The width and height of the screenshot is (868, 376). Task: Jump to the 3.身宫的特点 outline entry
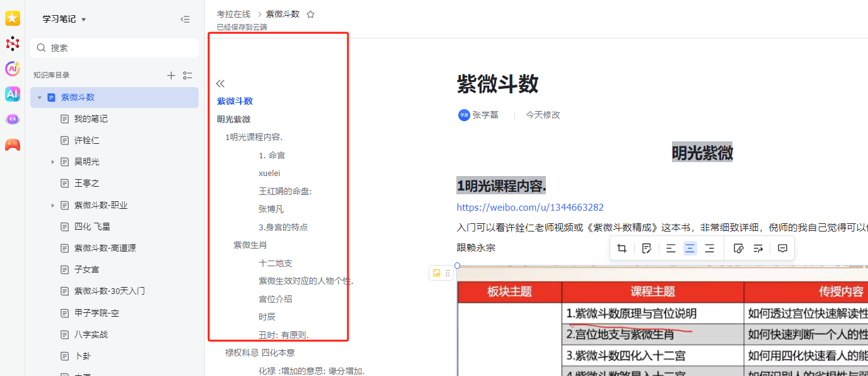click(x=283, y=227)
